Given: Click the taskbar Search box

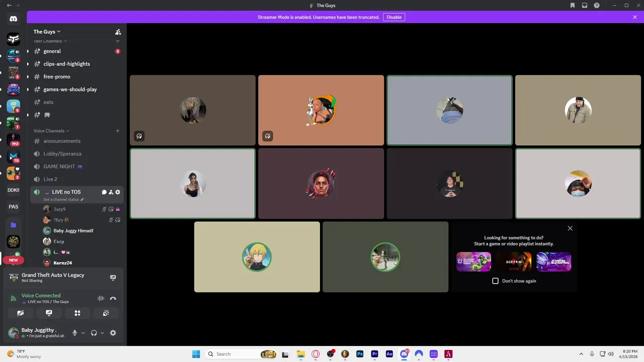Looking at the screenshot, I should [x=241, y=354].
